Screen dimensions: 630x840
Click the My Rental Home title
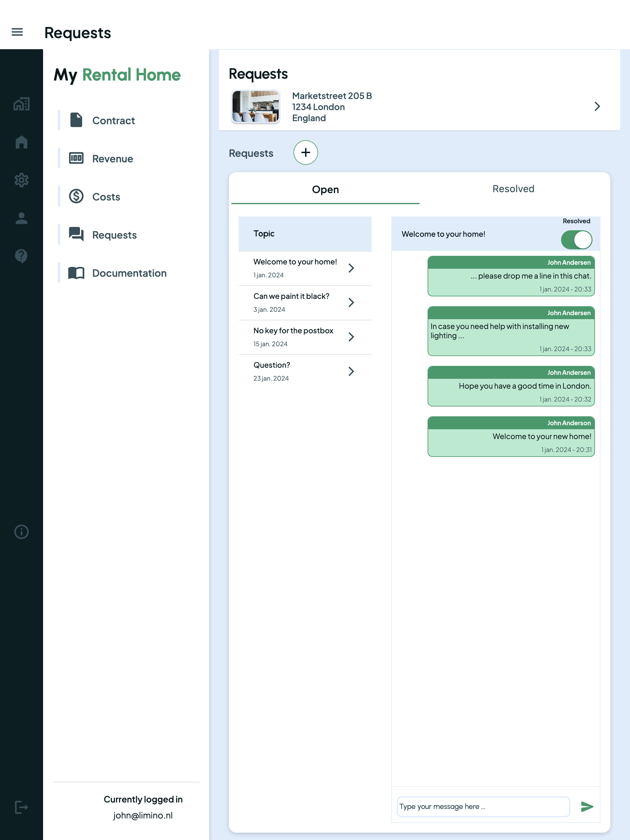coord(117,75)
